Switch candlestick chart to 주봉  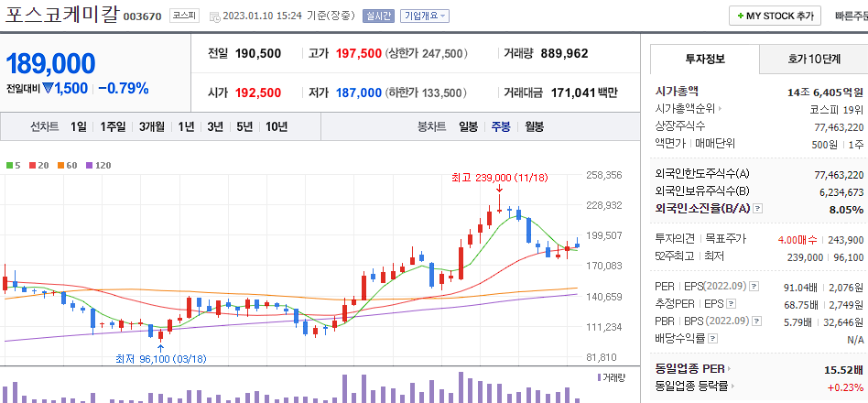(501, 126)
